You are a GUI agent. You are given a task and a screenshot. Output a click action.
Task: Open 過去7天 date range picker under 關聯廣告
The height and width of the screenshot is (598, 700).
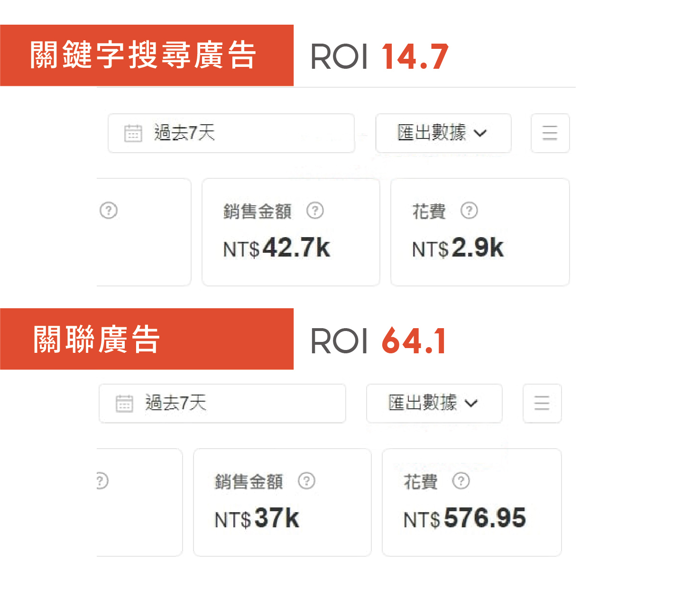[x=222, y=404]
